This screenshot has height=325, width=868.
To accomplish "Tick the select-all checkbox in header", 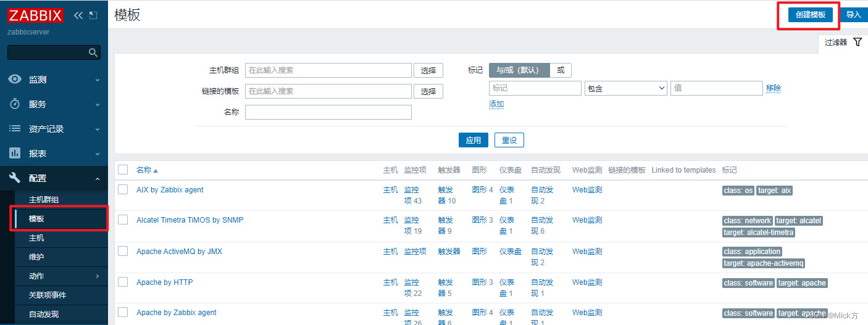I will coord(123,170).
